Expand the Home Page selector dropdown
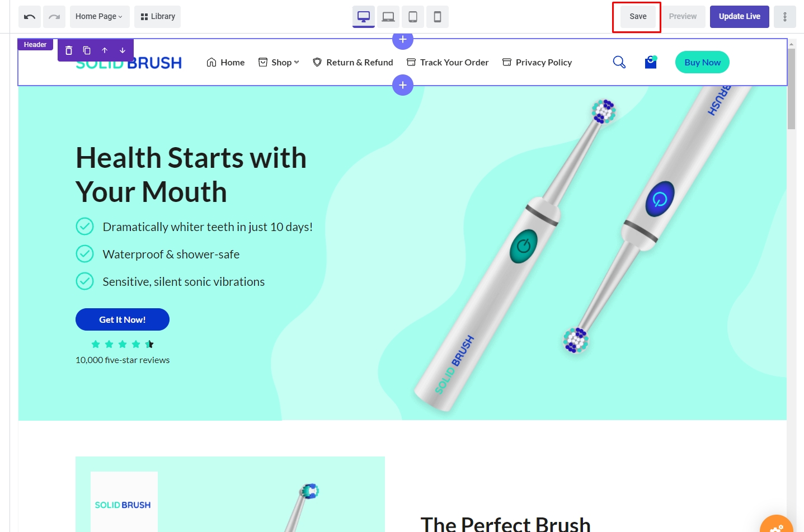 point(100,17)
